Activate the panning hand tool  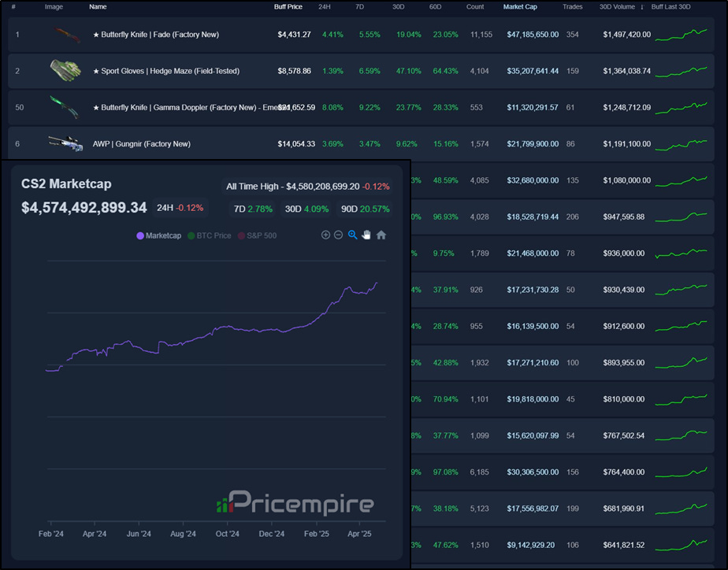[366, 235]
